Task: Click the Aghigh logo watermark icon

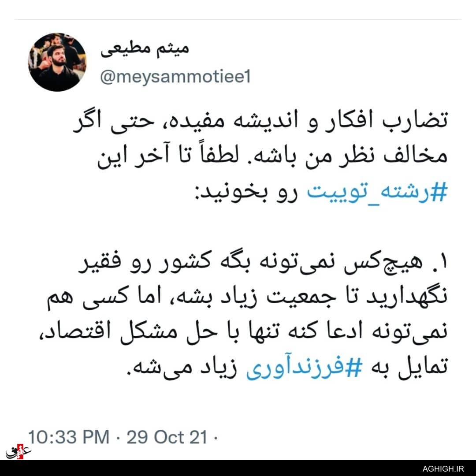Action: 18,452
